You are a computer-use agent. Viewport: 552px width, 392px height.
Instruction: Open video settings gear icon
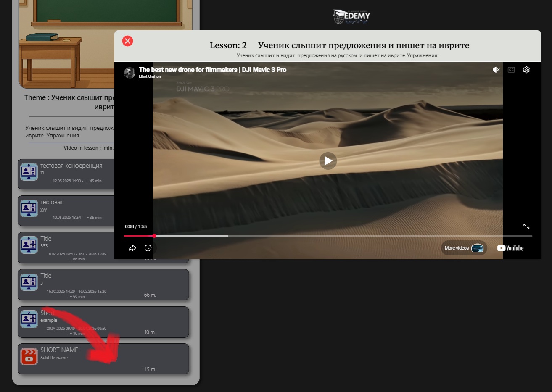[x=526, y=70]
